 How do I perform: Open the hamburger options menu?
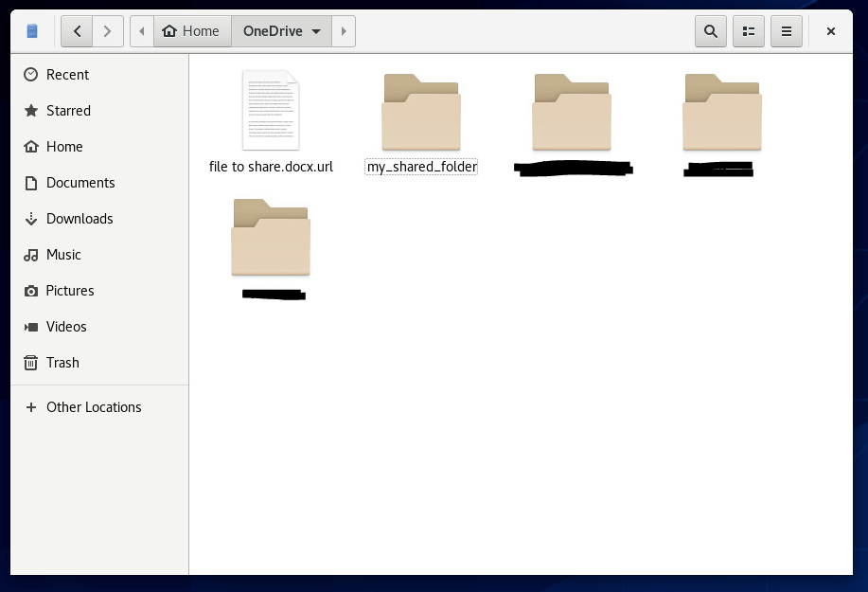(786, 31)
